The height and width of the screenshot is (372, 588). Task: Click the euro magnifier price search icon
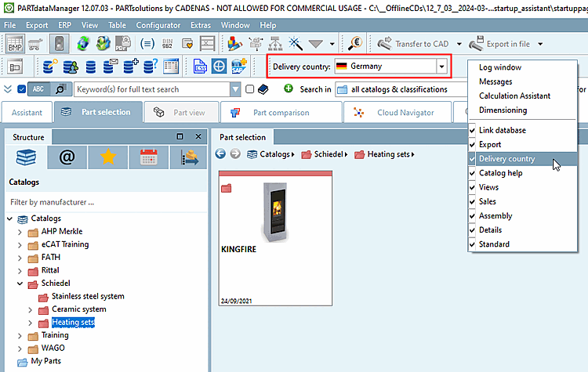354,44
